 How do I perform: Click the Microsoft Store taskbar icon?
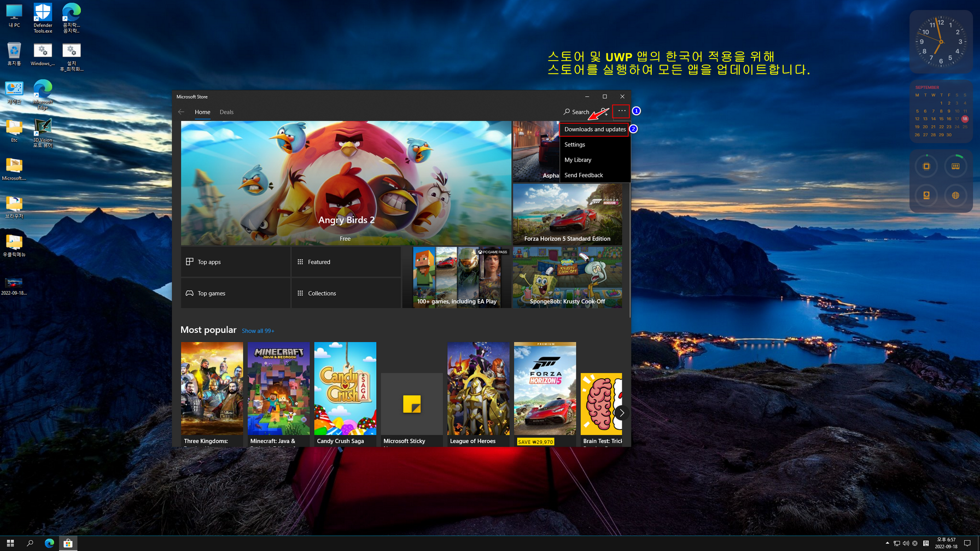[68, 543]
